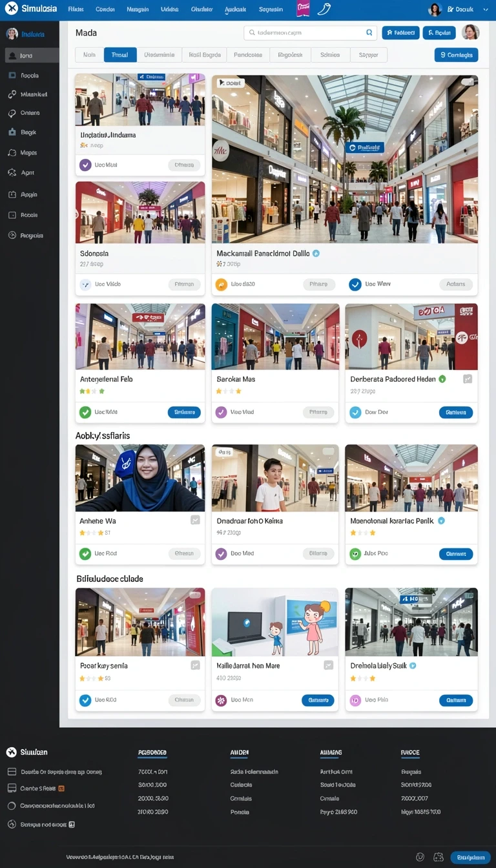Open the Roosia sidebar square icon
496x868 pixels.
12,215
